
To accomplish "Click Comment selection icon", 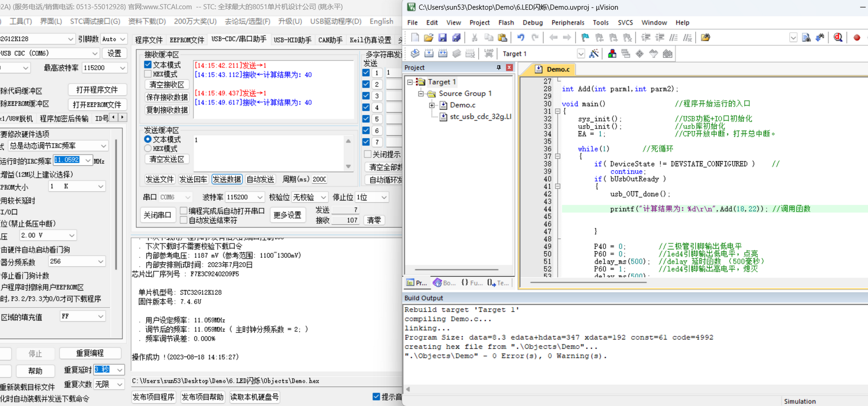I will point(673,37).
